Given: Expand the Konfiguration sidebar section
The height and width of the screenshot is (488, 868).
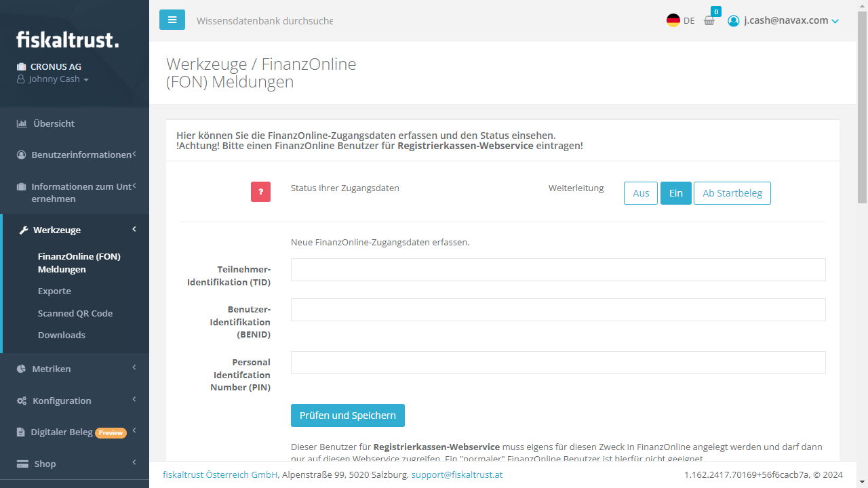Looking at the screenshot, I should coord(62,401).
